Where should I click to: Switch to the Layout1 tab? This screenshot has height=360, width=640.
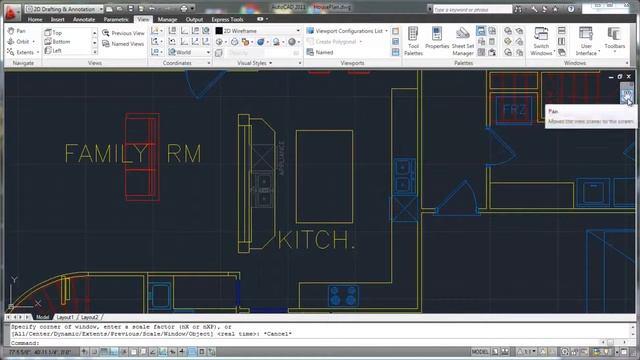65,317
